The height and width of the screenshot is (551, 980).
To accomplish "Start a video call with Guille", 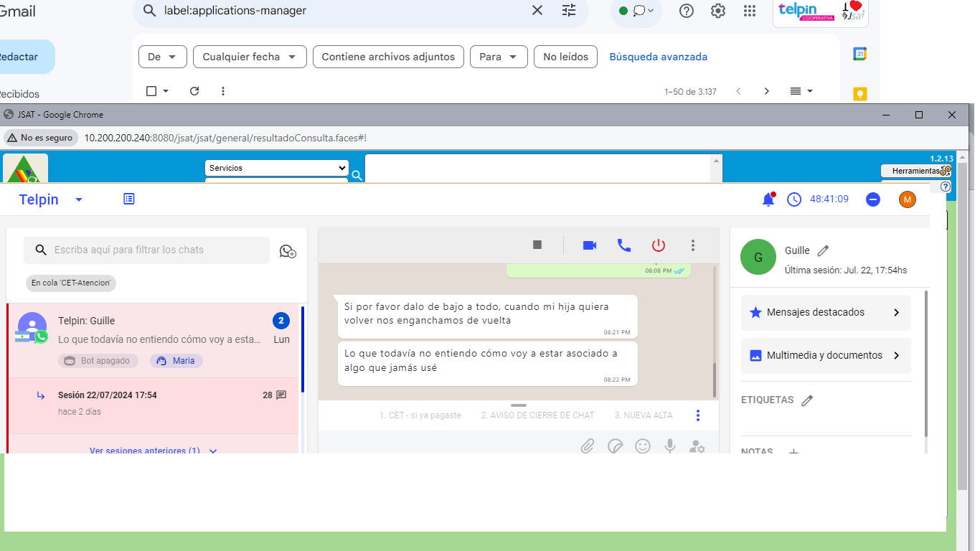I will [x=590, y=245].
